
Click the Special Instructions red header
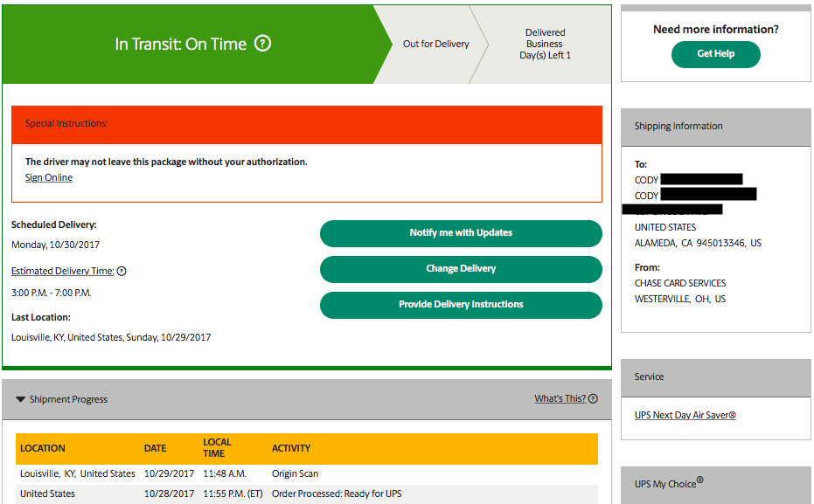click(x=307, y=125)
